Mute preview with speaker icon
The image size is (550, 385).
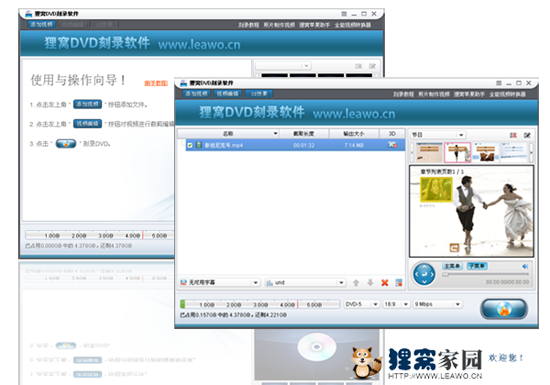pos(525,266)
